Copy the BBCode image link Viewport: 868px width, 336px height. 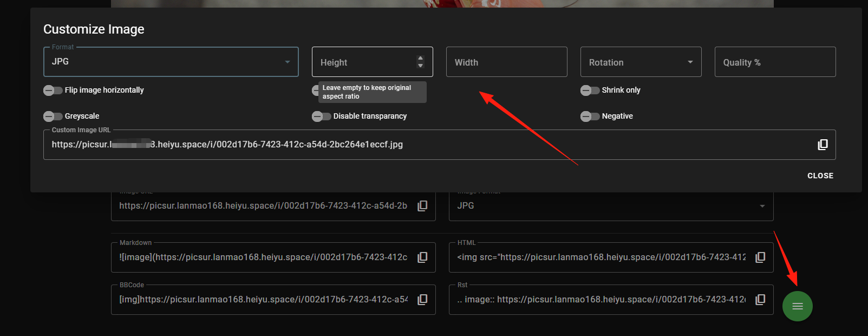(x=422, y=300)
